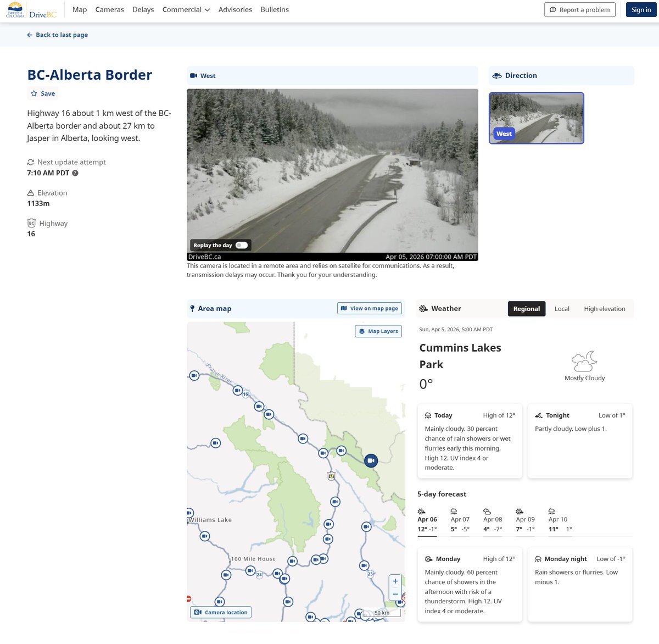
Task: Click the layers icon in the Map Layers button
Action: [362, 331]
